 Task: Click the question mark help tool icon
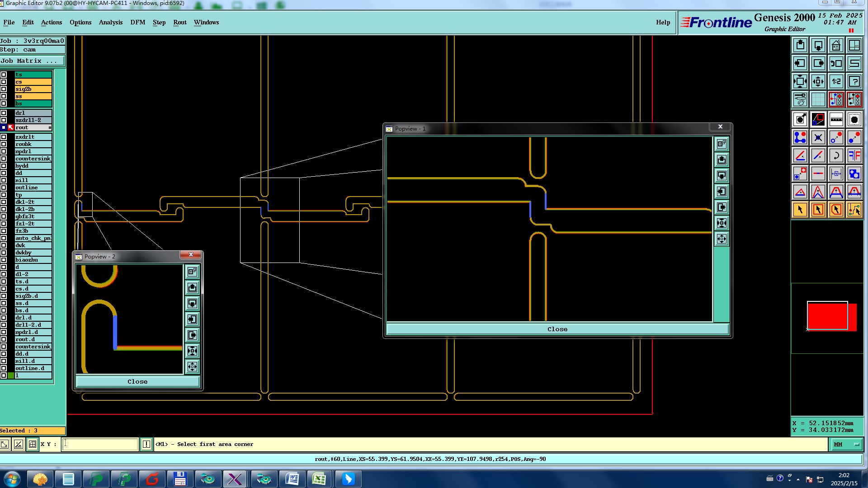[x=854, y=81]
